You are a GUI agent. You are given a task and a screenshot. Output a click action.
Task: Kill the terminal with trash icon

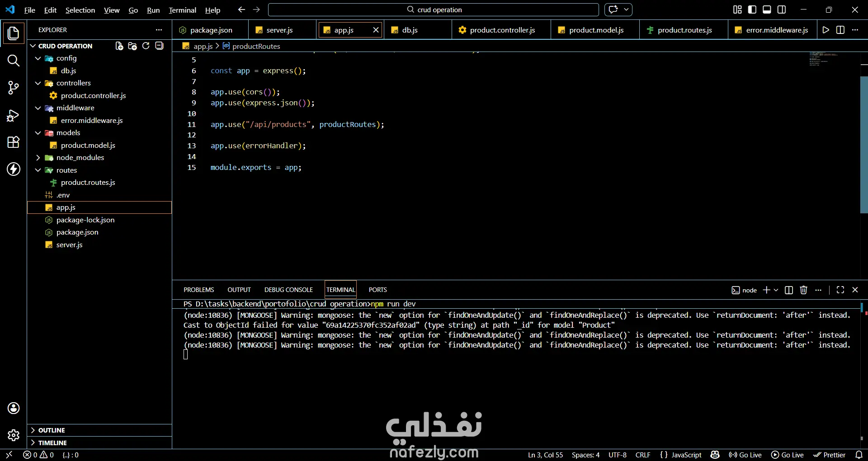tap(803, 290)
